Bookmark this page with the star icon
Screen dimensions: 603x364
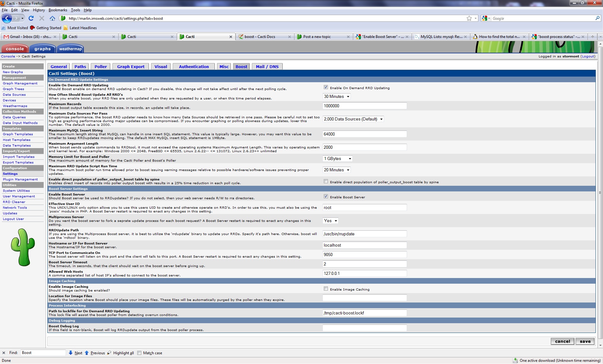click(x=469, y=18)
